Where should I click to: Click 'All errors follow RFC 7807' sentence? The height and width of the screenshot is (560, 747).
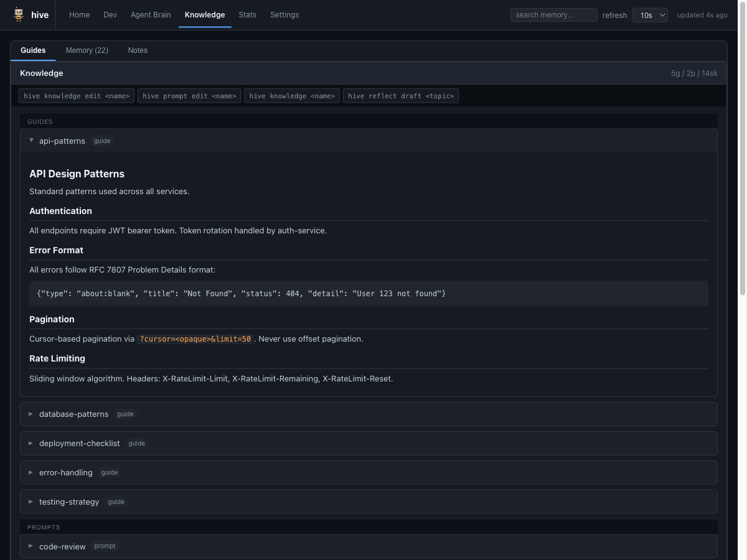pos(122,270)
